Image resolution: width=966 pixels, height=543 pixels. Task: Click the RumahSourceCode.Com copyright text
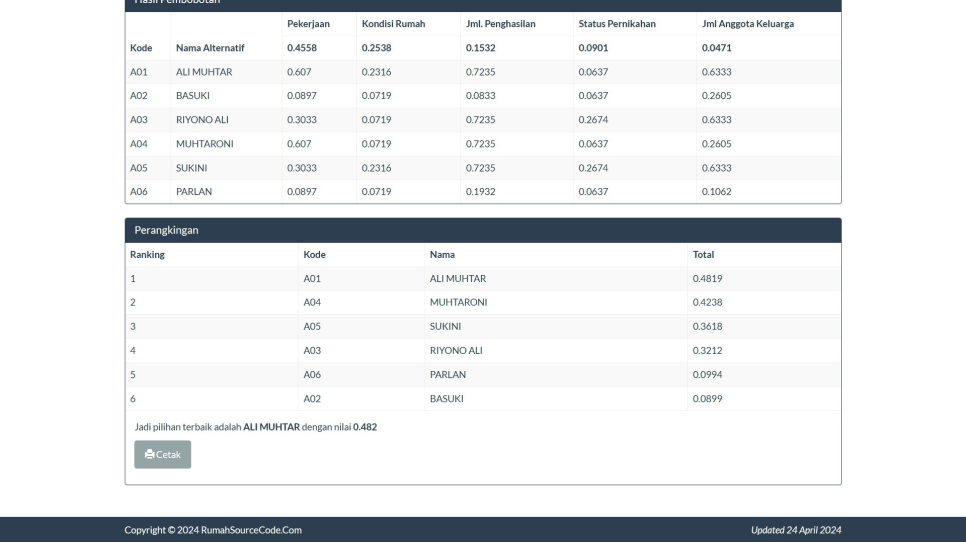pos(213,530)
